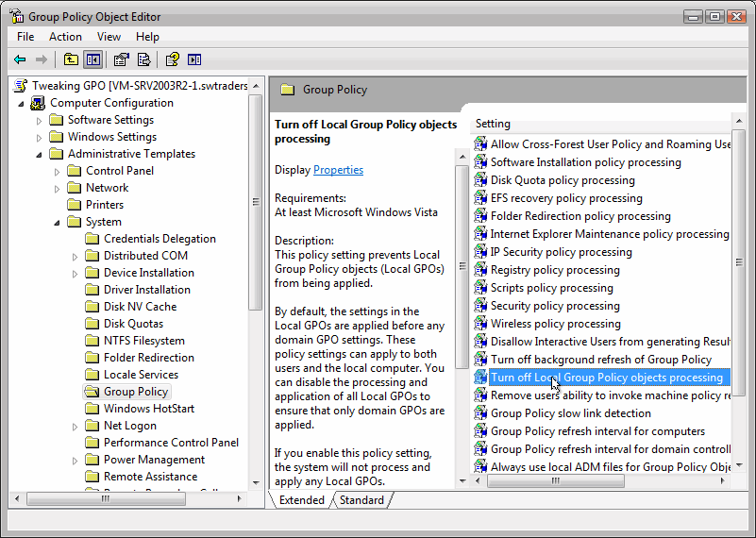Image resolution: width=756 pixels, height=538 pixels.
Task: Click the tree pane horizontal scrollbar thumb
Action: 106,498
